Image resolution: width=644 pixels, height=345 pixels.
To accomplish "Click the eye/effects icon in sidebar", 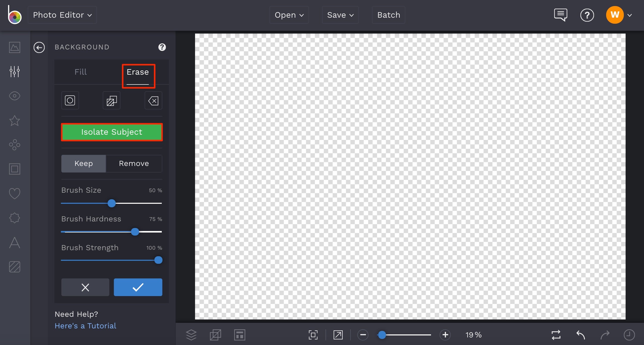I will coord(14,96).
